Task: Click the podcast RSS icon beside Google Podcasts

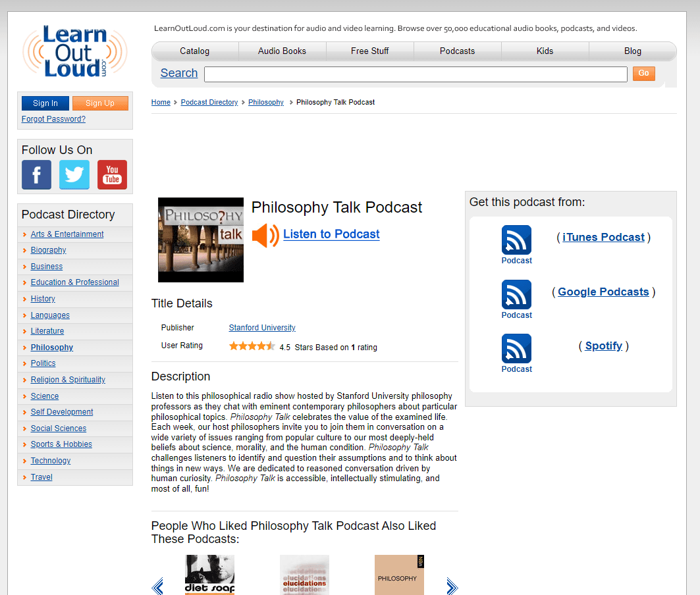Action: [x=516, y=295]
